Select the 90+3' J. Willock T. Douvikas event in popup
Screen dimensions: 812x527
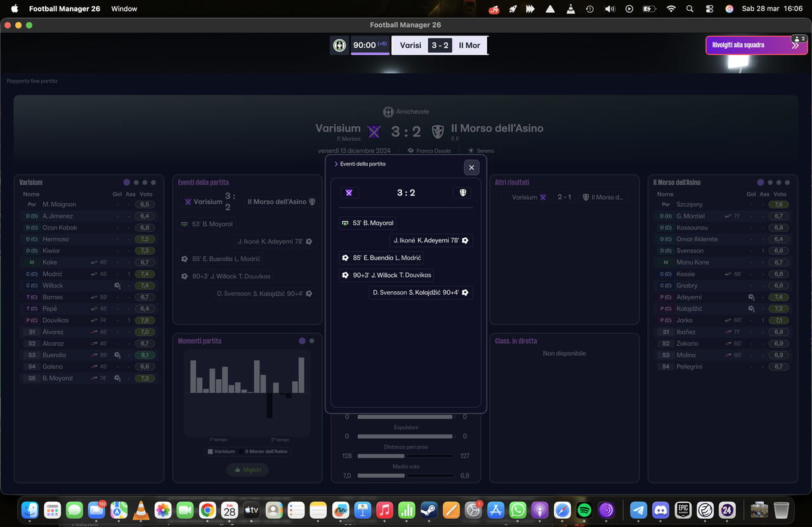pyautogui.click(x=387, y=275)
